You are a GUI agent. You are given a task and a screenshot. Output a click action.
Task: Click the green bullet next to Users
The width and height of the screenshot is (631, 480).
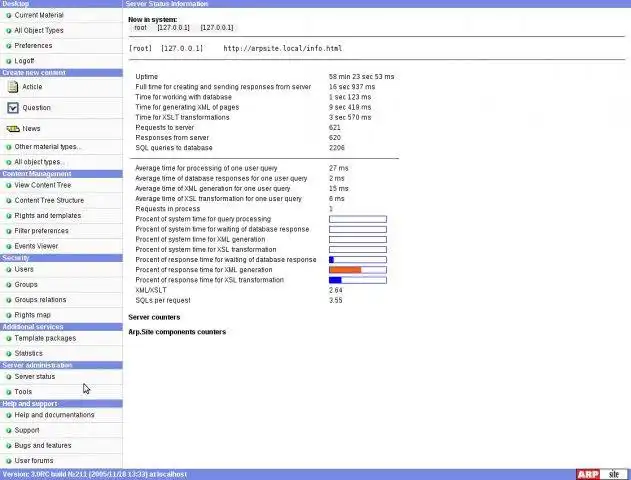click(x=8, y=270)
